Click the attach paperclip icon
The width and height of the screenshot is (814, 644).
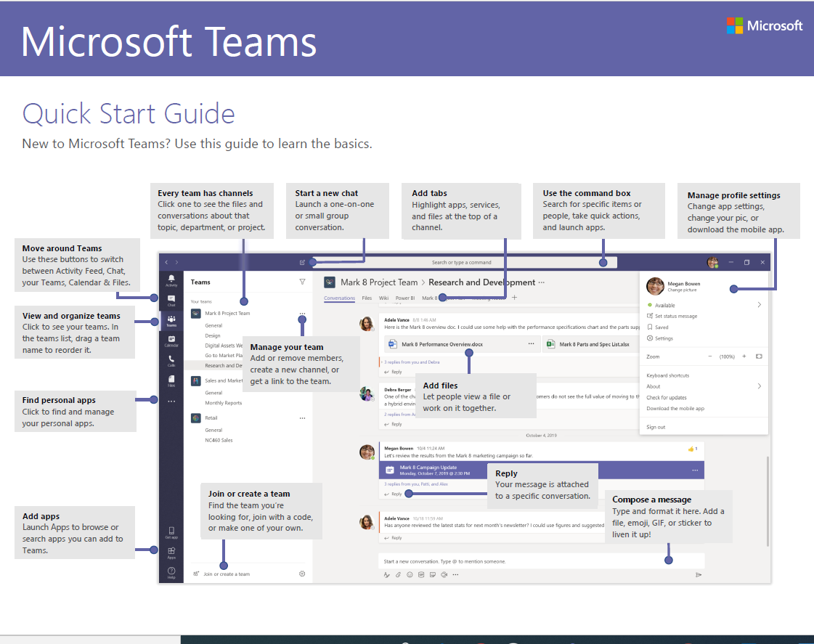point(398,574)
